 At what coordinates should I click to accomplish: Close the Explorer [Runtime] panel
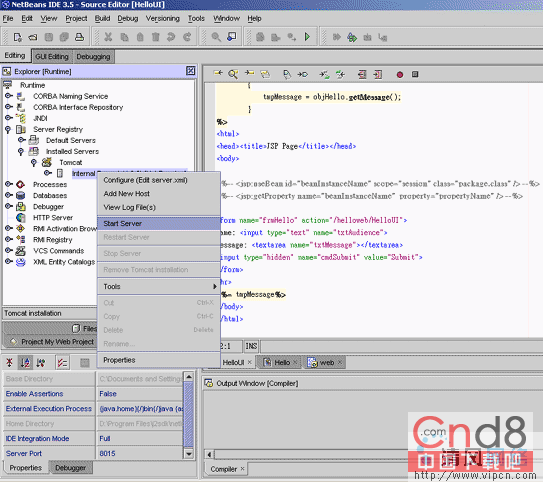coord(191,71)
